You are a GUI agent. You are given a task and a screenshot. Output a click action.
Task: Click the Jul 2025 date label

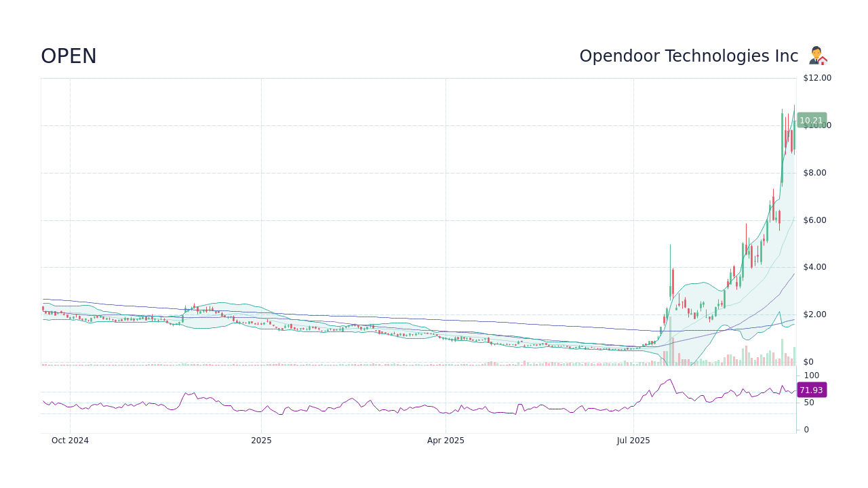633,441
